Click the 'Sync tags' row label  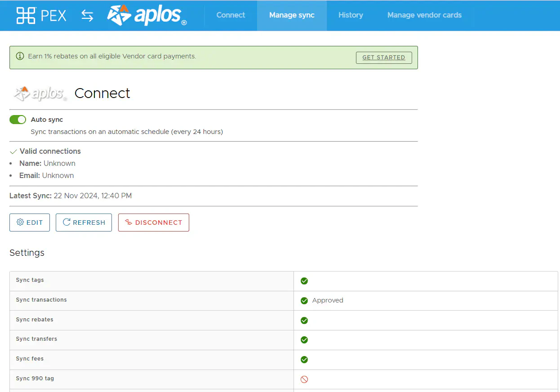[30, 280]
